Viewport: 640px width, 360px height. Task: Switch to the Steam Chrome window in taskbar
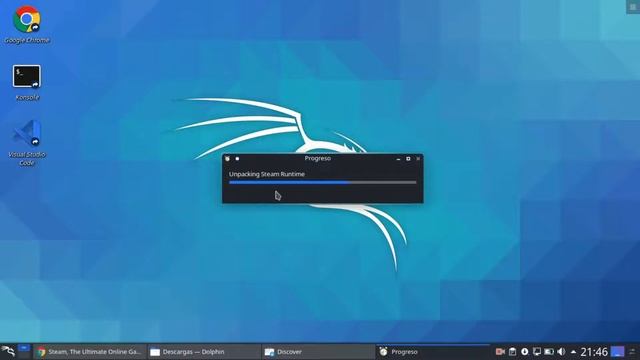(x=89, y=352)
